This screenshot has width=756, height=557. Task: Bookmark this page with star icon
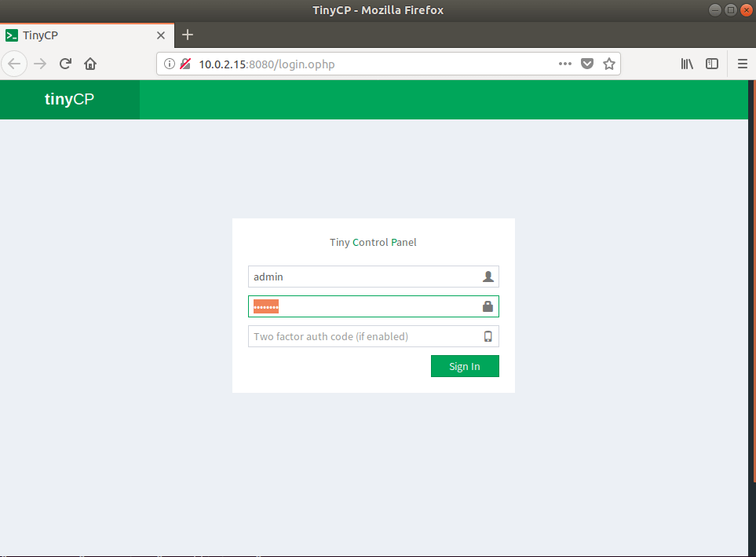608,64
